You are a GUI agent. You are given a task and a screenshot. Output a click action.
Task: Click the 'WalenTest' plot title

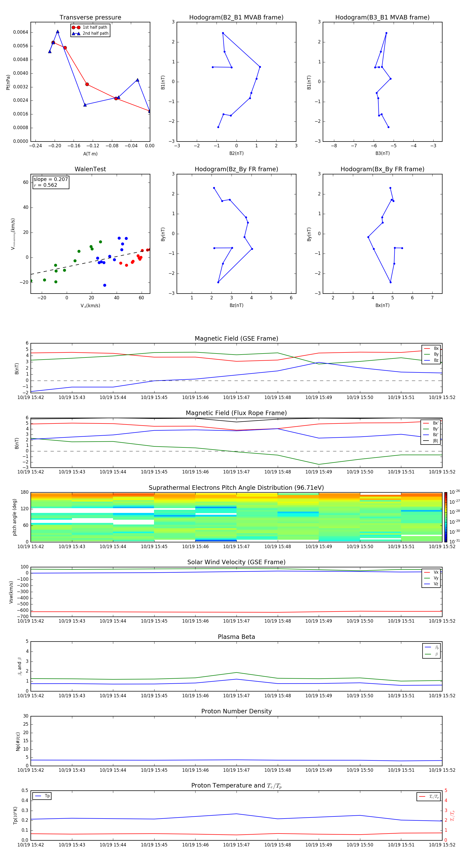tap(90, 169)
